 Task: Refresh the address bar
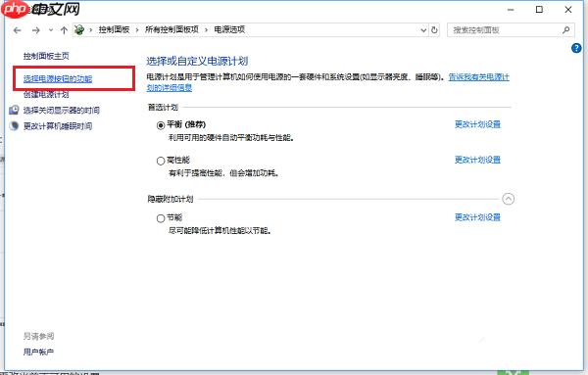click(434, 30)
